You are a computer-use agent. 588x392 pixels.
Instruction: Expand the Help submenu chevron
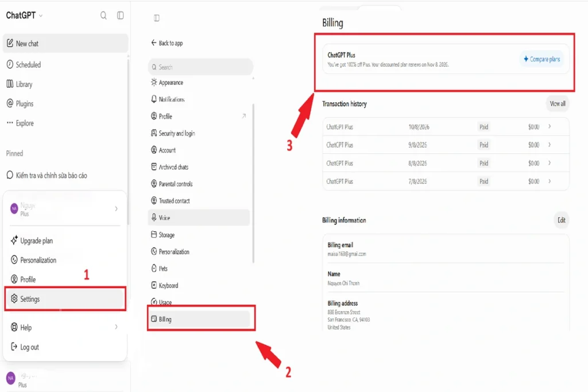116,327
